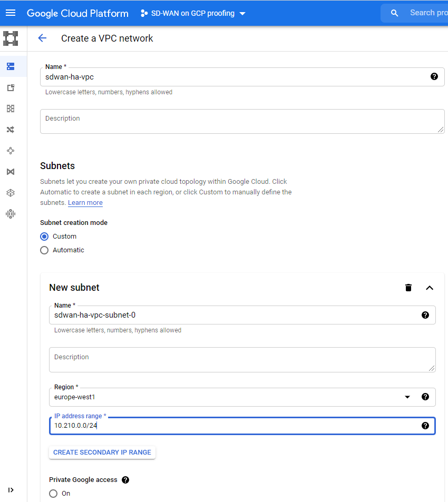Click Create Secondary IP Range button
This screenshot has height=502, width=448.
click(102, 452)
